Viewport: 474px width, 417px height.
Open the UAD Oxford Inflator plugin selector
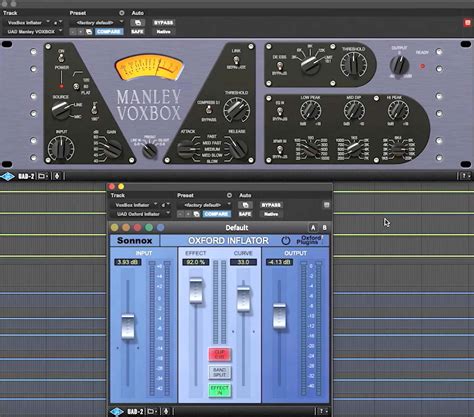(141, 214)
